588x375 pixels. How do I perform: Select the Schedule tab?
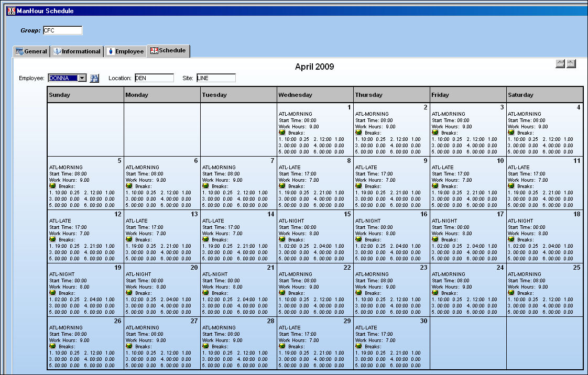168,51
